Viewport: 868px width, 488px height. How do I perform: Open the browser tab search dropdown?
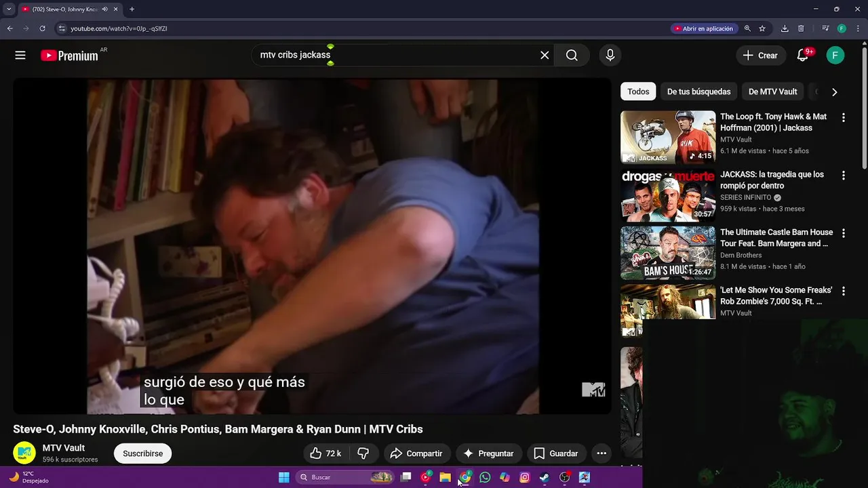(x=9, y=9)
